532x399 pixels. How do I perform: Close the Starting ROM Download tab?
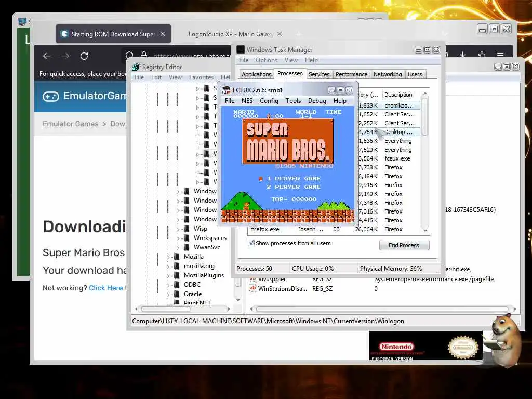pos(163,34)
